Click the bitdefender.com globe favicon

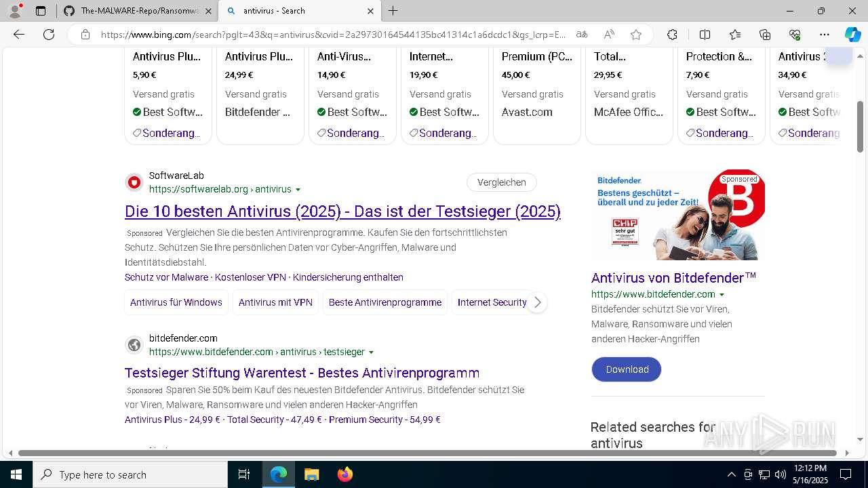tap(134, 345)
